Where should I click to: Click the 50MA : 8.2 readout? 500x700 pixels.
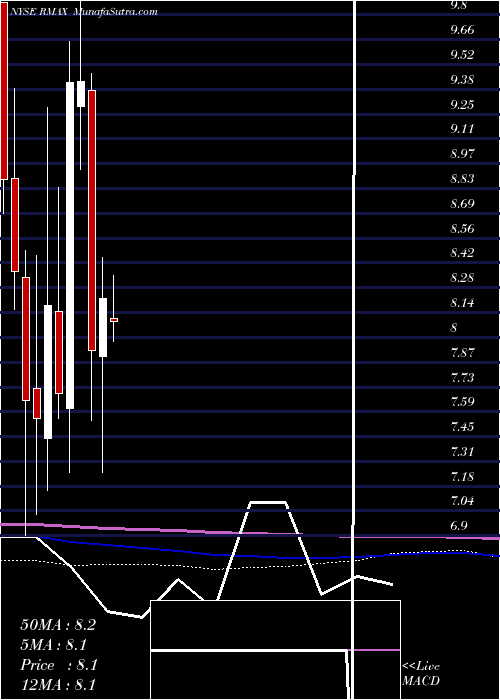[58, 625]
